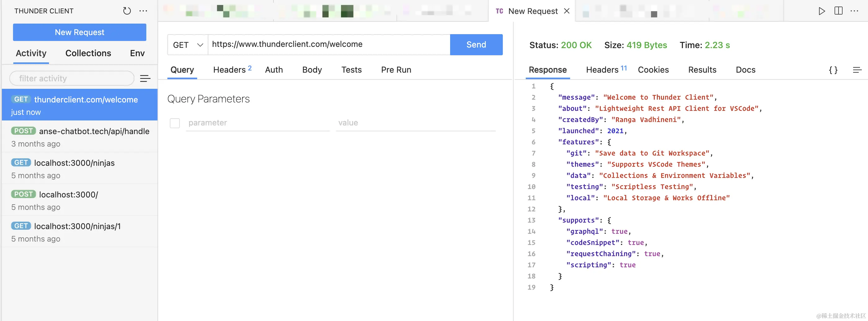Click the "requestChaining" key
The image size is (868, 321).
tap(601, 254)
